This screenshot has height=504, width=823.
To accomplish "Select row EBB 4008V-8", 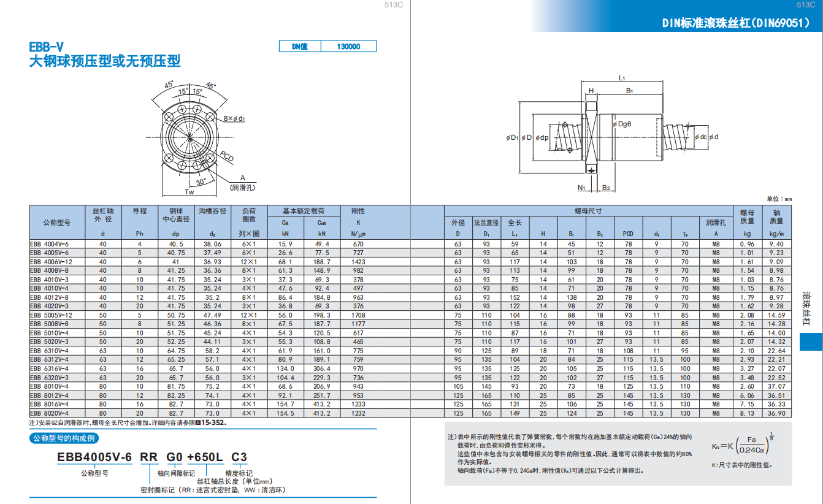I will [410, 270].
